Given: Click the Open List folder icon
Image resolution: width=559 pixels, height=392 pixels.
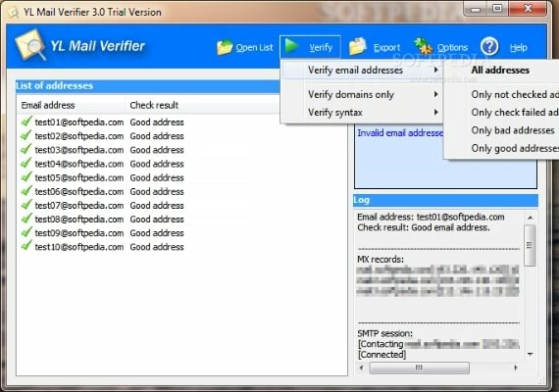Looking at the screenshot, I should tap(225, 47).
